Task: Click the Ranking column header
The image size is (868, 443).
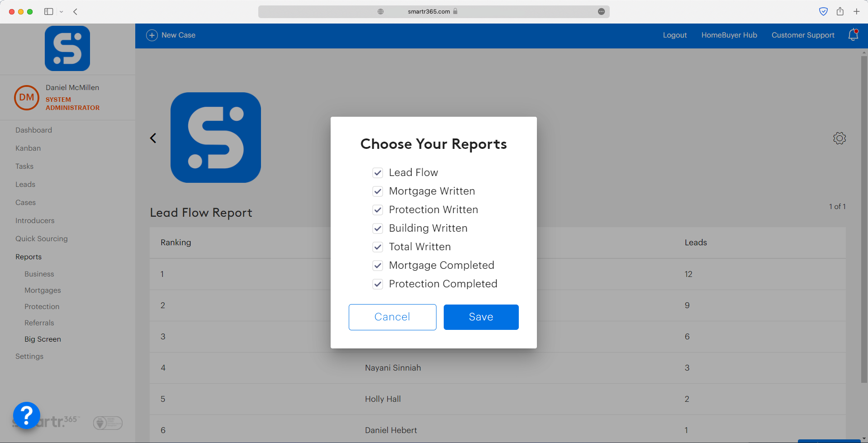Action: click(176, 243)
